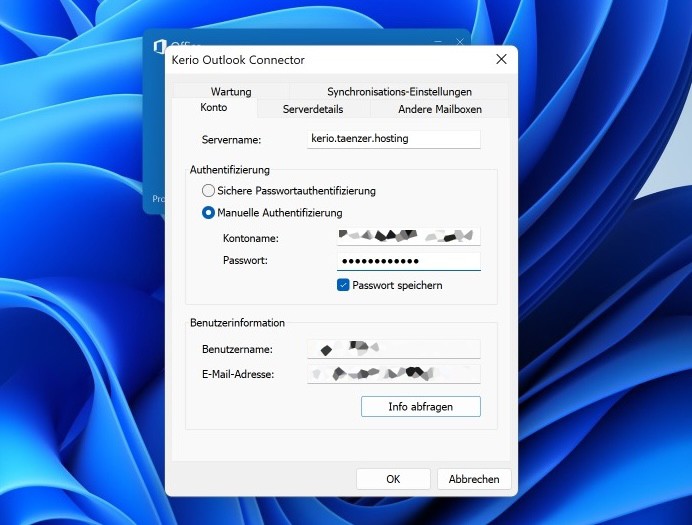Click the Passwort: label
This screenshot has height=525, width=692.
pyautogui.click(x=245, y=260)
